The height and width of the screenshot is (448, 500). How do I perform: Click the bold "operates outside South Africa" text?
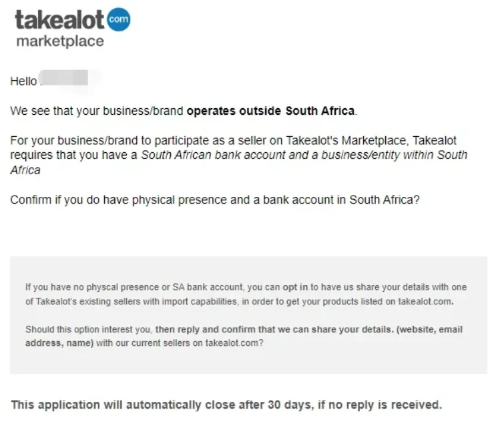[x=270, y=111]
